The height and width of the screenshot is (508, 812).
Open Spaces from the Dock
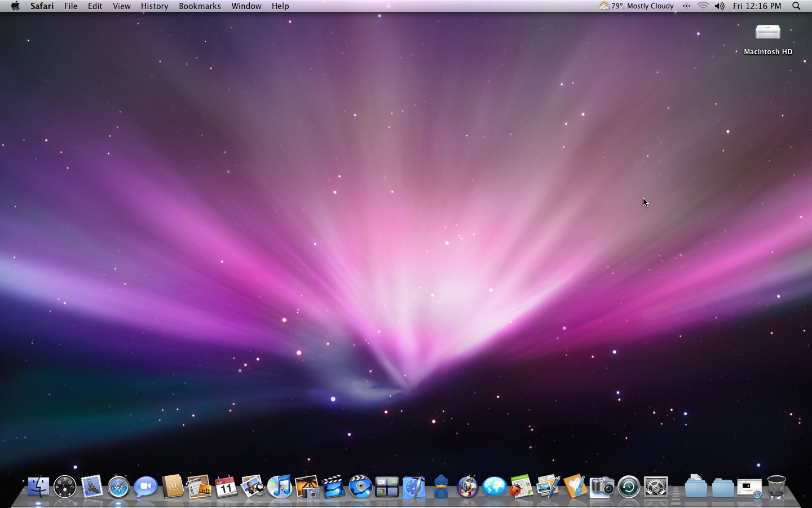point(387,487)
